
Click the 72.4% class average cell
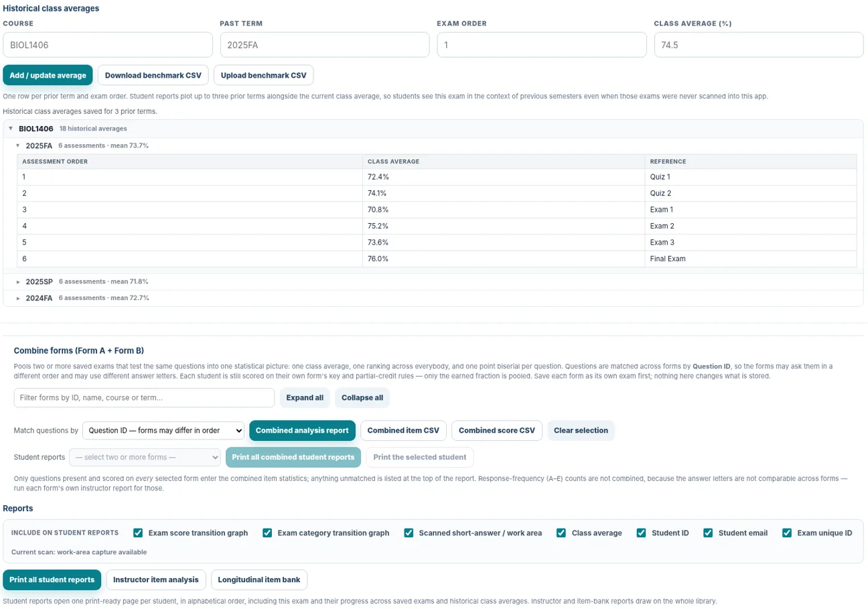pos(504,177)
